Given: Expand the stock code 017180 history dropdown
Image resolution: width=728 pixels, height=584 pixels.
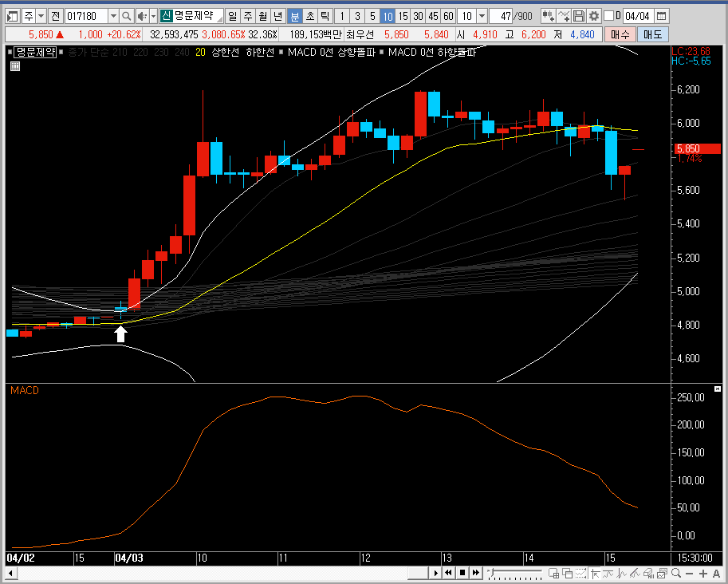Looking at the screenshot, I should (x=113, y=16).
